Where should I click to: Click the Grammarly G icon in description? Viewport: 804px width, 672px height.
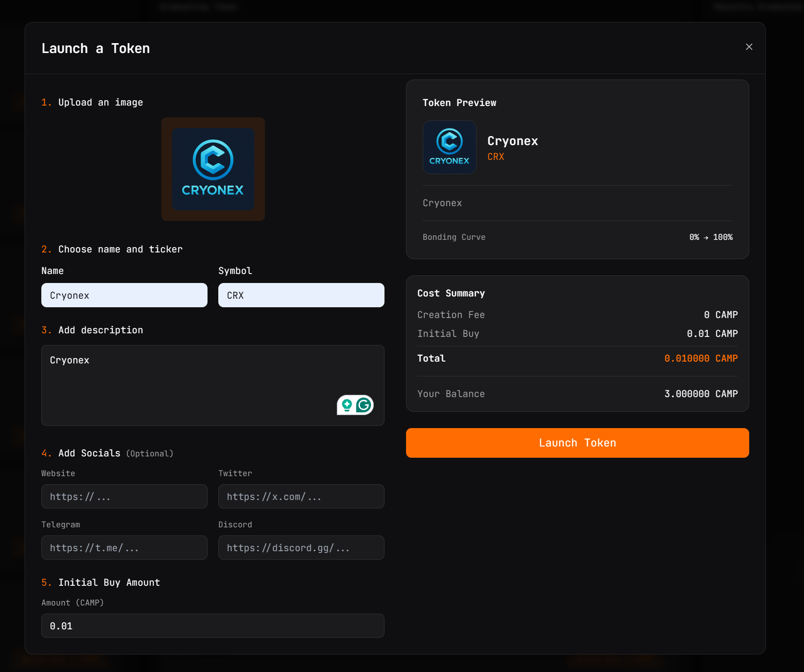point(364,405)
